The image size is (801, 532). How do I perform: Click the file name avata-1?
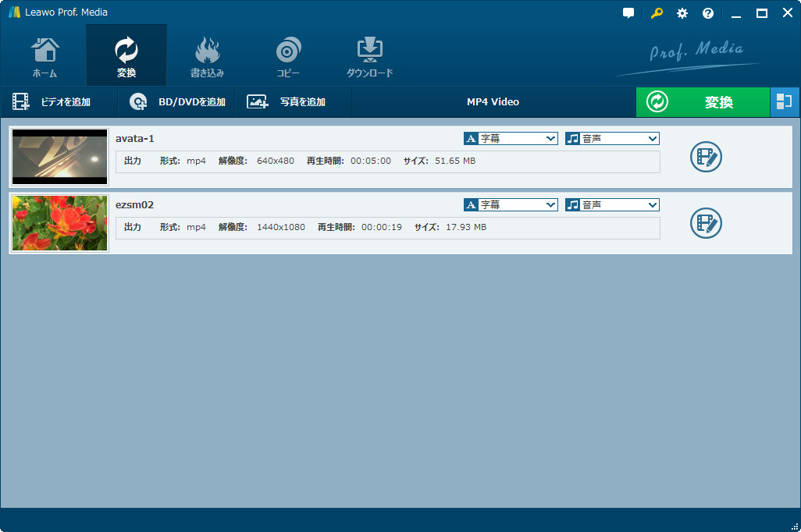[x=135, y=138]
